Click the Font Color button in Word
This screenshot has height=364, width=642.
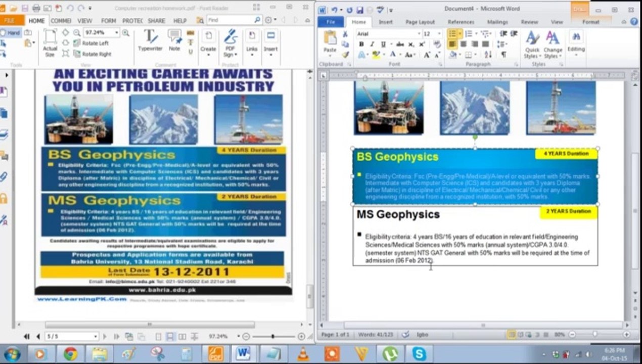tap(392, 55)
